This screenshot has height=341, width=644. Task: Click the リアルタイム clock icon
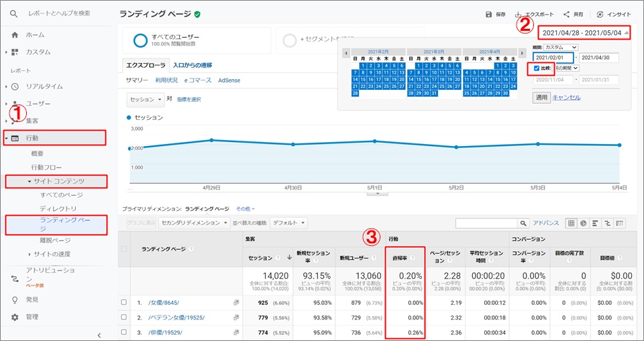coord(15,86)
